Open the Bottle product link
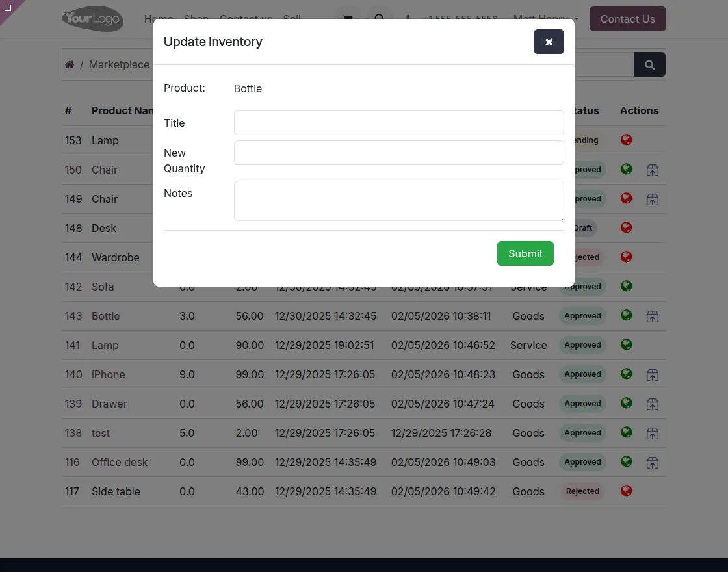The width and height of the screenshot is (728, 572). pyautogui.click(x=105, y=316)
